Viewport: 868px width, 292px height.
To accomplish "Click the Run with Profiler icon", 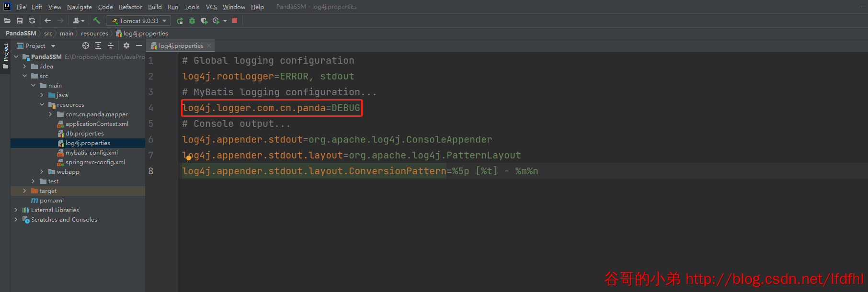I will (x=216, y=21).
